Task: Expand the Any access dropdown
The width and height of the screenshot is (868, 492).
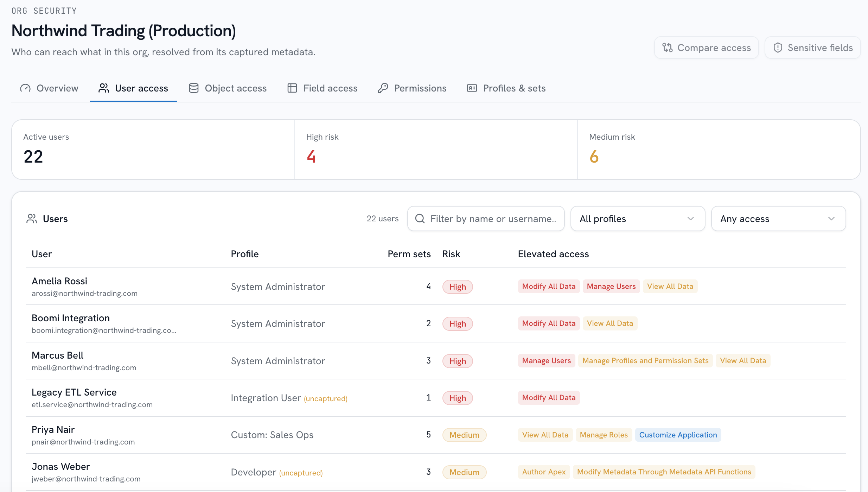Action: [778, 219]
